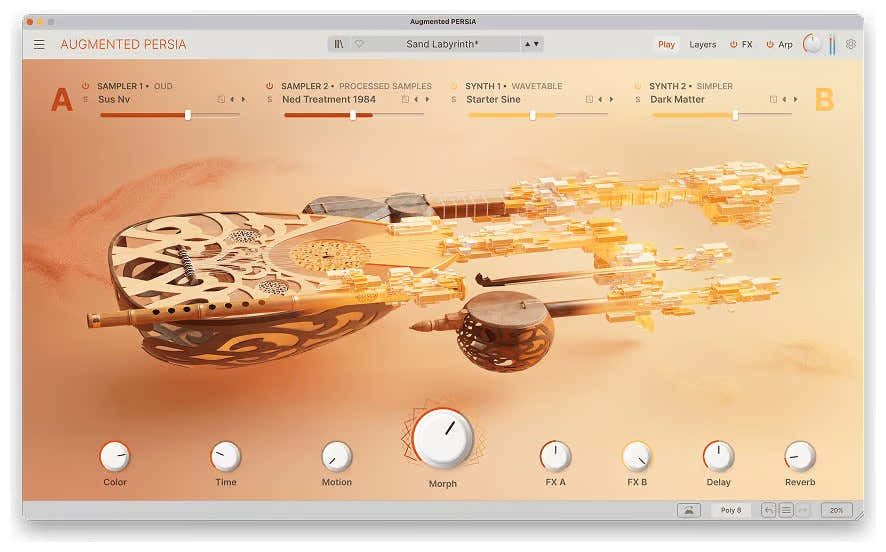This screenshot has width=886, height=552.
Task: Open the macro controls icon in status bar
Action: 689,510
